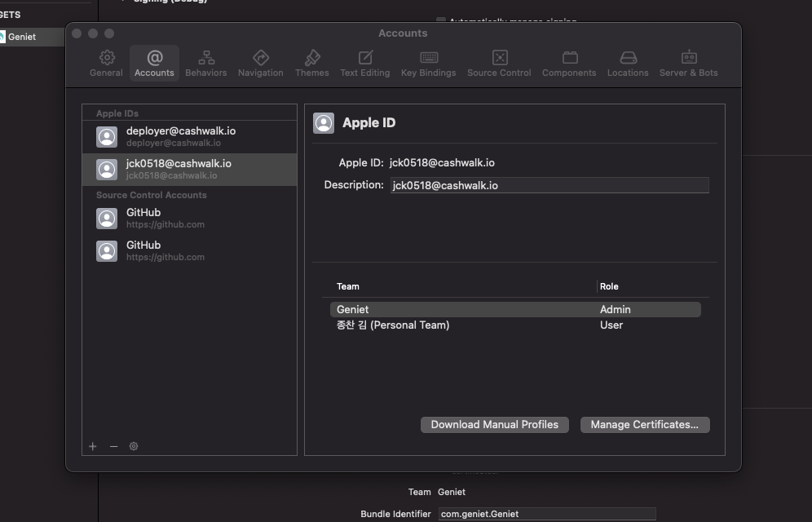Open Server & Bots preferences
The height and width of the screenshot is (522, 812).
click(689, 63)
